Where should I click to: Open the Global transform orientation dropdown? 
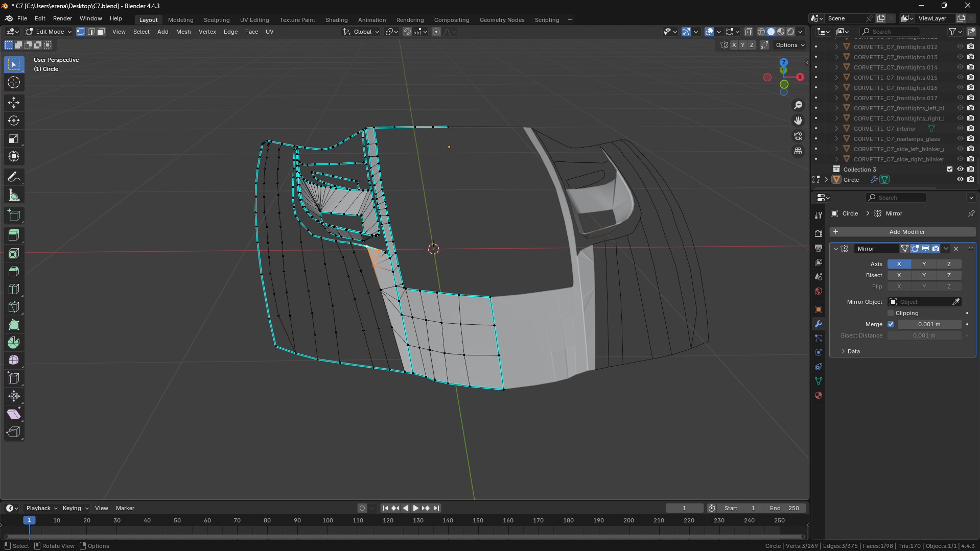[362, 32]
